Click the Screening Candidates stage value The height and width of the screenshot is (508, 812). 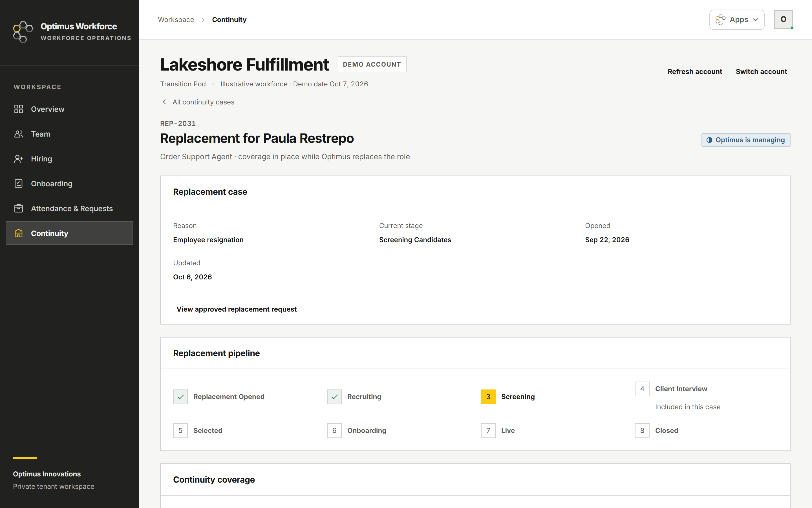[415, 240]
